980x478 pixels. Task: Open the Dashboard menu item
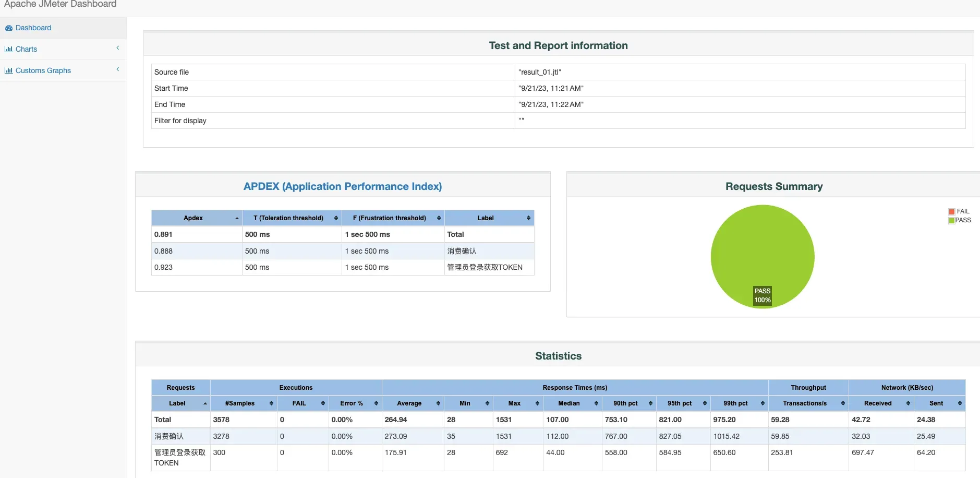(x=33, y=28)
